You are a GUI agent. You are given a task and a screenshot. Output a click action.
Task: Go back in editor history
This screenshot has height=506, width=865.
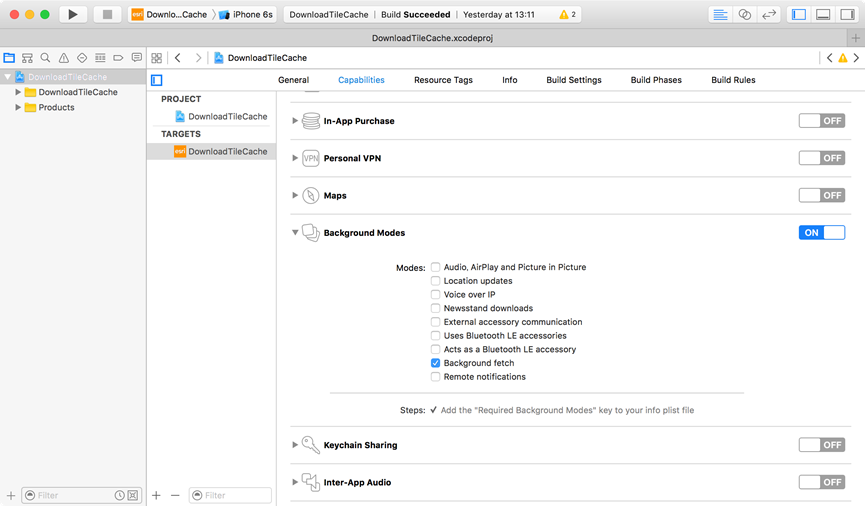coord(178,58)
